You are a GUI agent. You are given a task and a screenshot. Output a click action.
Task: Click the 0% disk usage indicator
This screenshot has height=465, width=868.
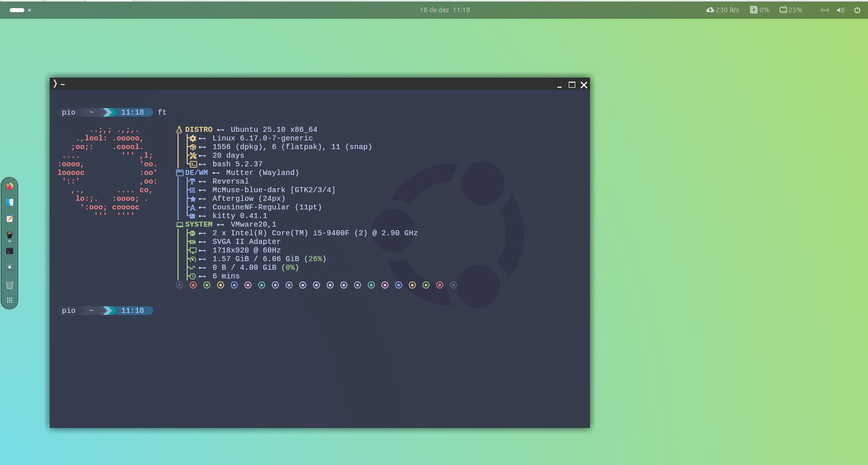click(759, 10)
